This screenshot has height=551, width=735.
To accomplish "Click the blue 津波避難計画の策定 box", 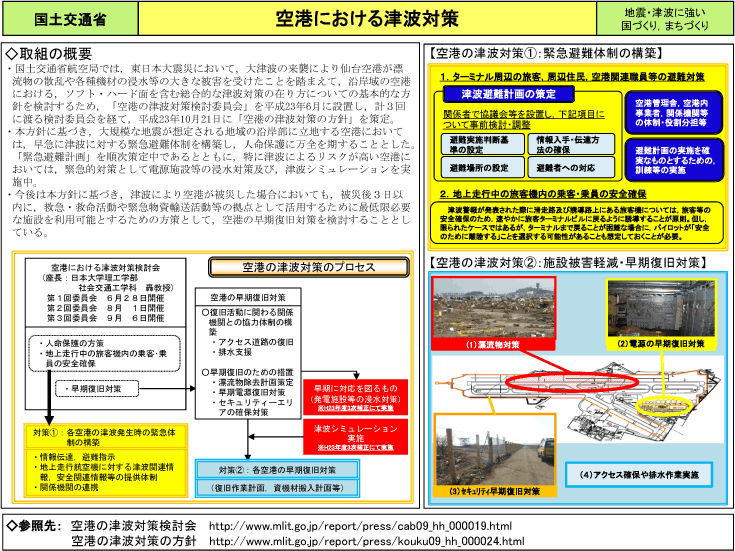I will [508, 94].
